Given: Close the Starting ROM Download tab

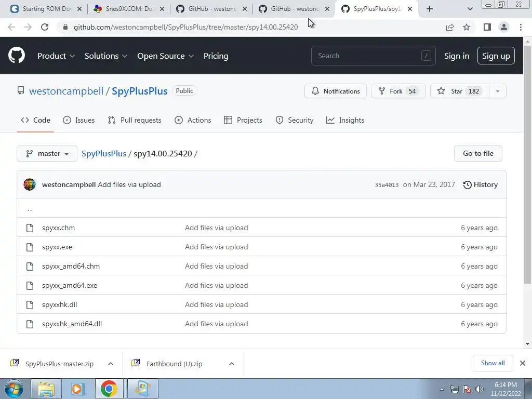Looking at the screenshot, I should coord(79,9).
